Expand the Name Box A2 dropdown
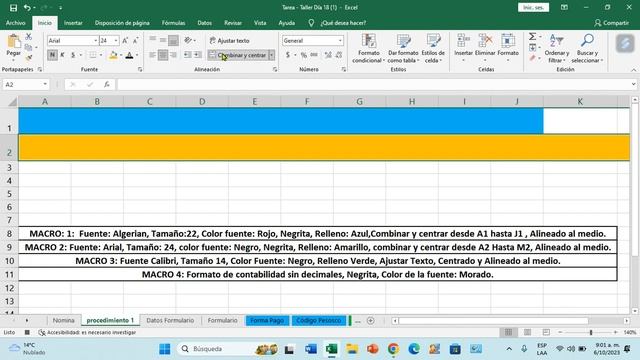The width and height of the screenshot is (640, 360). coord(45,84)
